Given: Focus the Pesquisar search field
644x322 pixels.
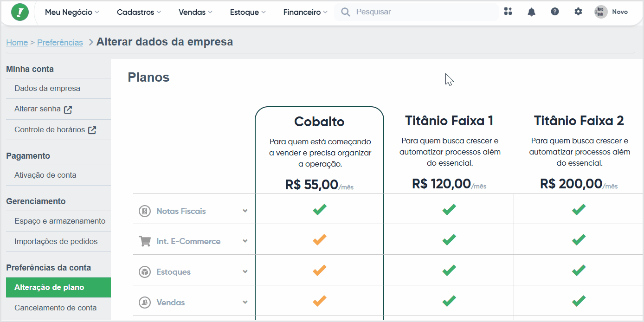Looking at the screenshot, I should (x=416, y=12).
